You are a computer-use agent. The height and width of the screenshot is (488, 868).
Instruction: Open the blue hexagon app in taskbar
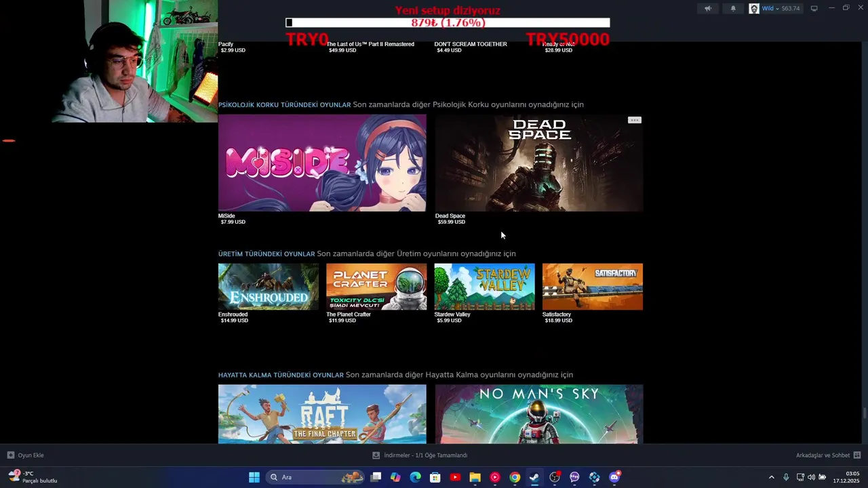595,477
